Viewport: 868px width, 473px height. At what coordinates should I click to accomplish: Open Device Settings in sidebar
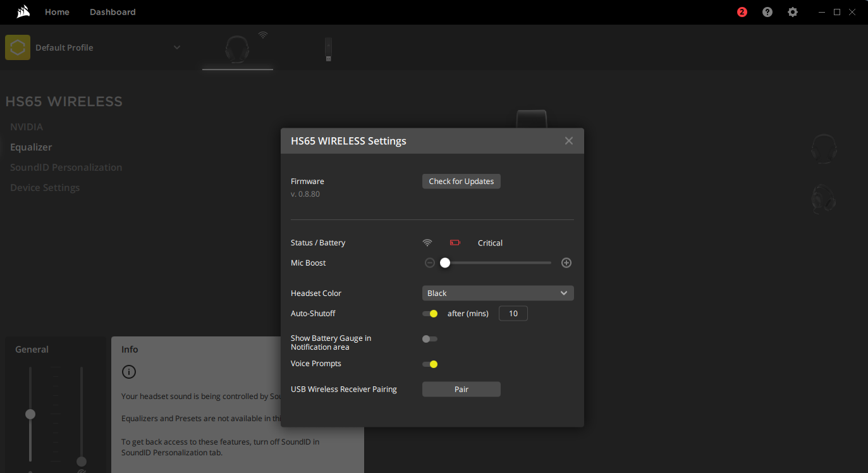point(45,187)
